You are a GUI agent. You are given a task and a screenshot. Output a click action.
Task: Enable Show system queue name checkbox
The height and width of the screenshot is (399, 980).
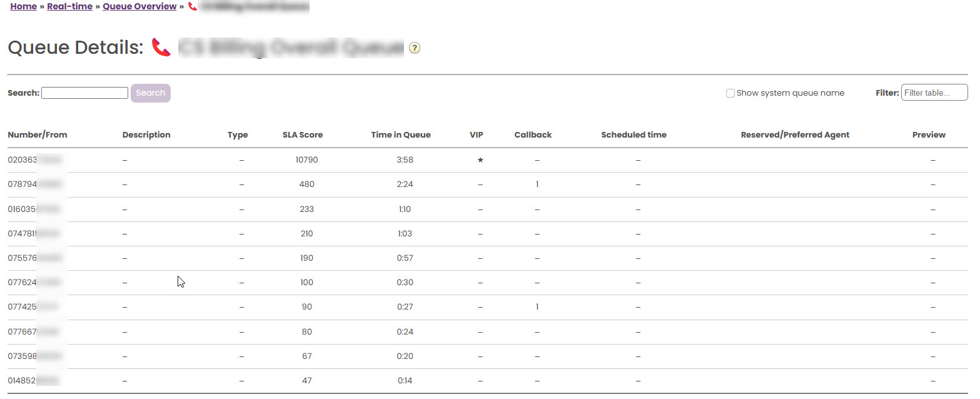point(730,93)
